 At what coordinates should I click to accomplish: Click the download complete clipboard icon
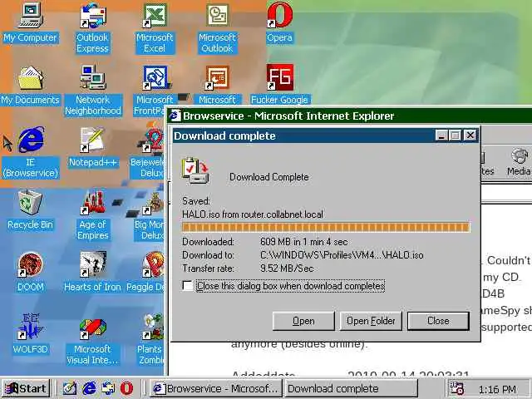[x=195, y=170]
